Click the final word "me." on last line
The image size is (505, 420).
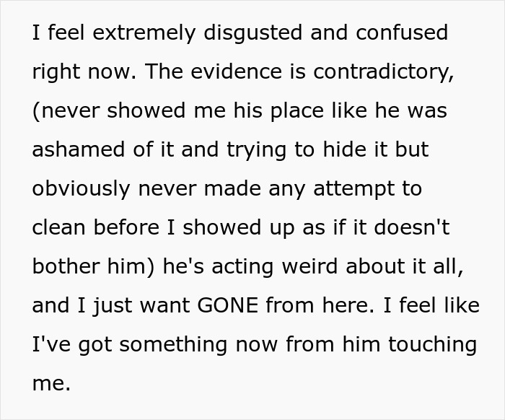(51, 384)
